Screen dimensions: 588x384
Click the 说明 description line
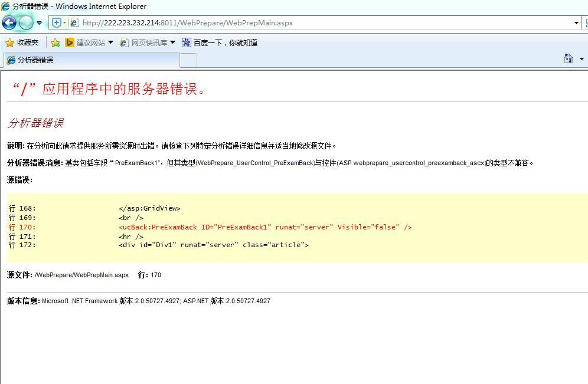pyautogui.click(x=172, y=146)
